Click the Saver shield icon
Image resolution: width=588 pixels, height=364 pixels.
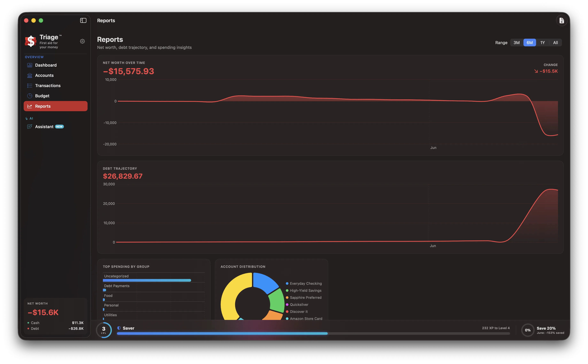tap(119, 328)
